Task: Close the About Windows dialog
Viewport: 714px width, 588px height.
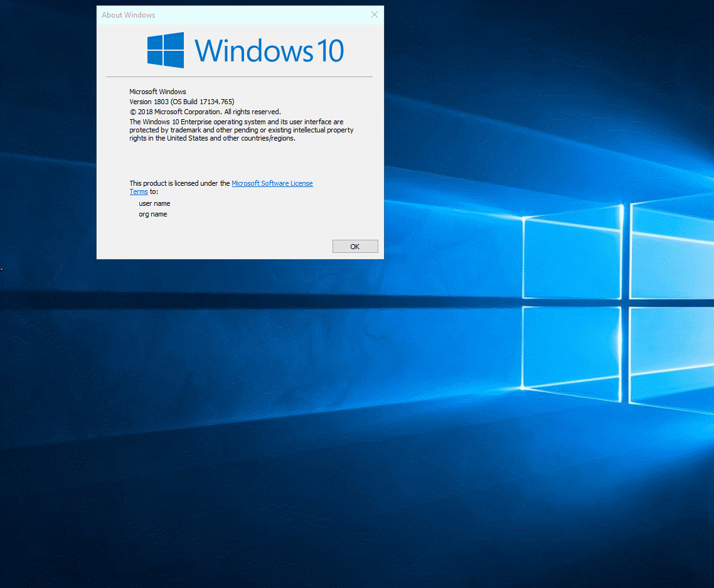Action: [375, 14]
